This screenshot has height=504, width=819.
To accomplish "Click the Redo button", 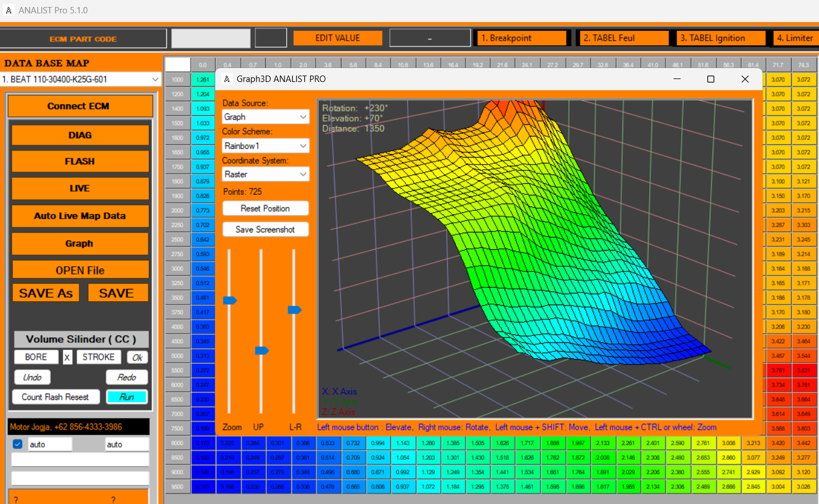I will [127, 377].
